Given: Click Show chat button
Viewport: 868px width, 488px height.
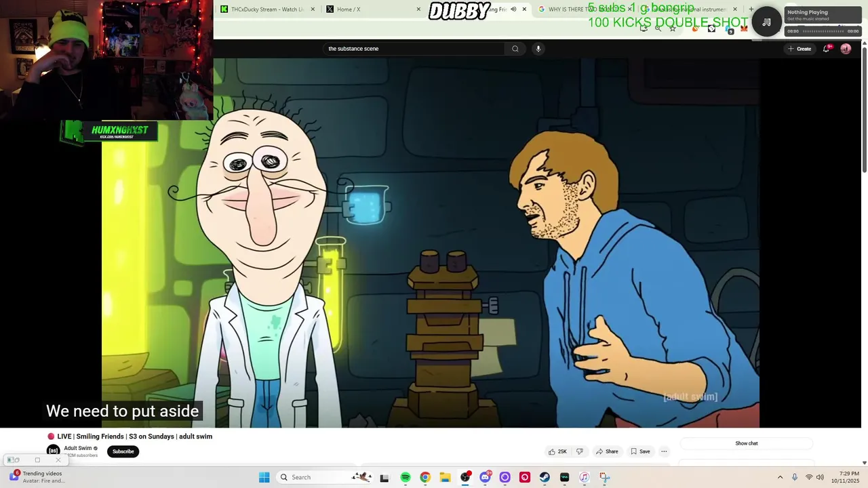Looking at the screenshot, I should pos(747,443).
